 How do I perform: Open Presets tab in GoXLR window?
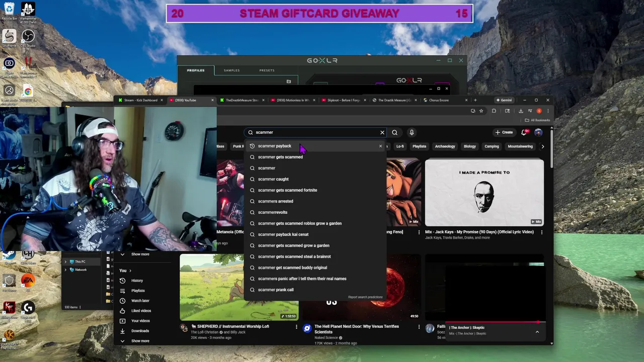point(267,70)
